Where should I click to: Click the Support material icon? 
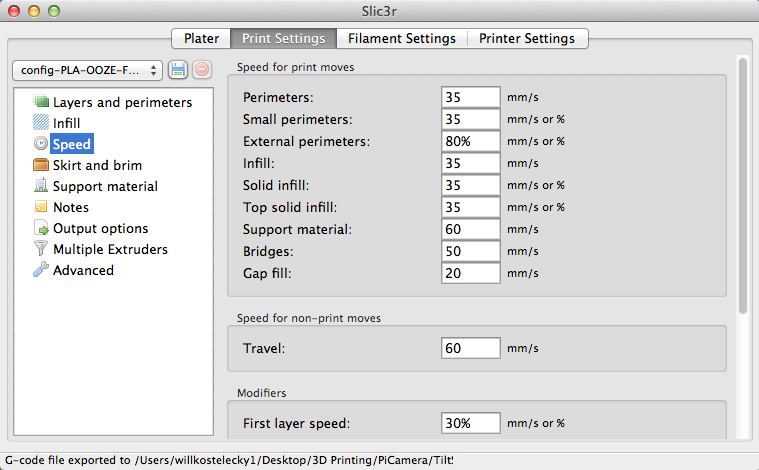pos(41,186)
